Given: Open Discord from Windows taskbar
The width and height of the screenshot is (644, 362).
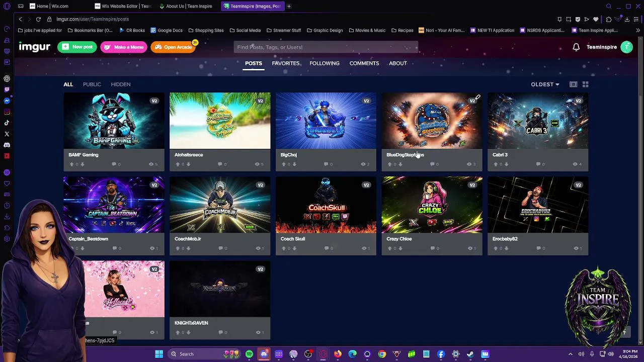Looking at the screenshot, I should coord(264,354).
